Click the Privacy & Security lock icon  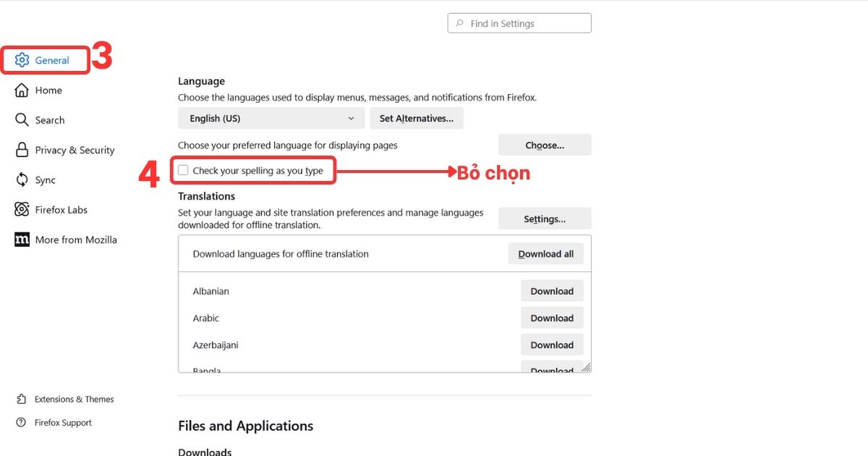tap(22, 150)
